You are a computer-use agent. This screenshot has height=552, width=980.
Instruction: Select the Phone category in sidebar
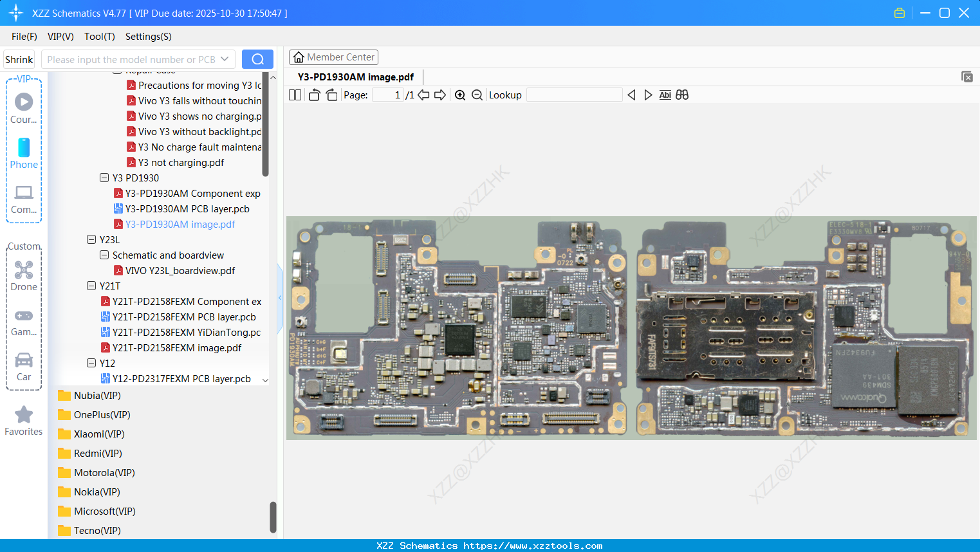click(24, 153)
